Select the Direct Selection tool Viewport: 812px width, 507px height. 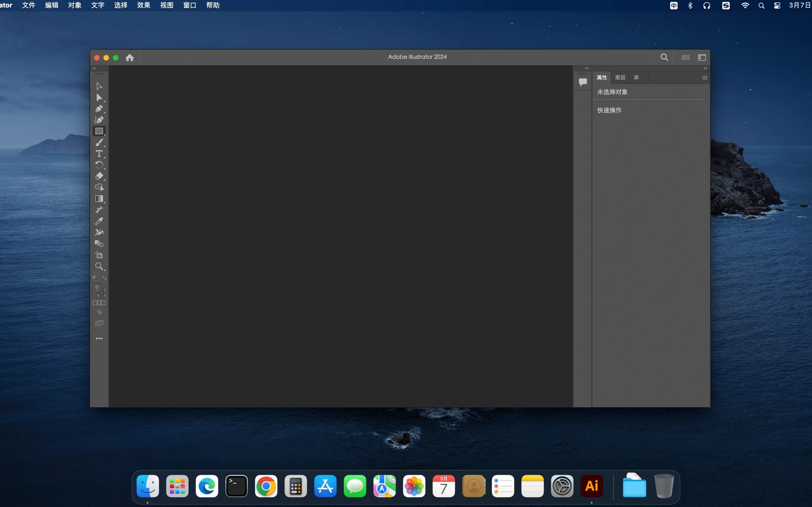(99, 98)
